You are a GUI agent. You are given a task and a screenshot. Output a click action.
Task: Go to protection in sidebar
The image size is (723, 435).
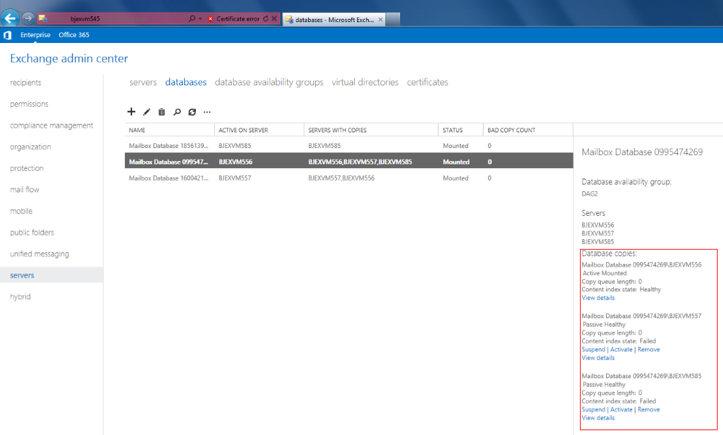pyautogui.click(x=27, y=168)
